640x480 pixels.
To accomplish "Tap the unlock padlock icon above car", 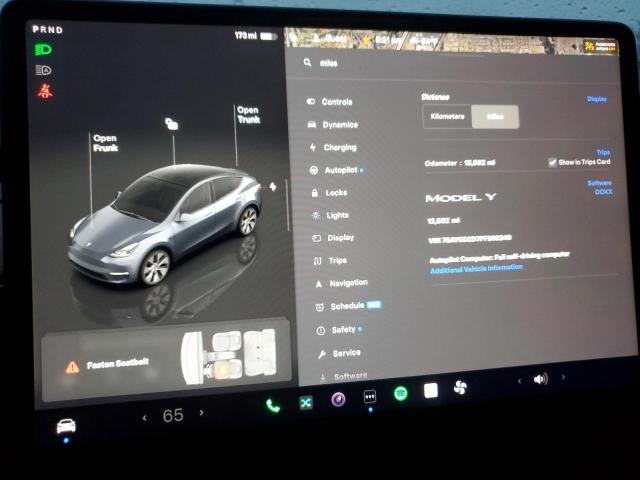I will tap(171, 123).
